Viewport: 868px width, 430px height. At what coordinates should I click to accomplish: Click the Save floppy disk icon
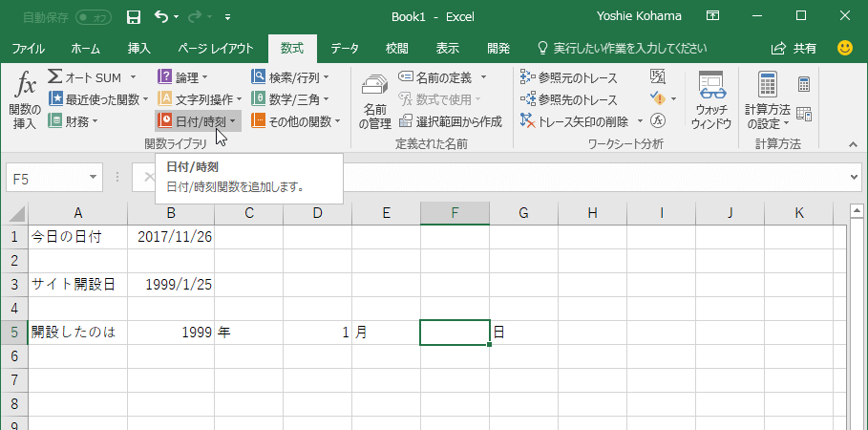pyautogui.click(x=134, y=17)
